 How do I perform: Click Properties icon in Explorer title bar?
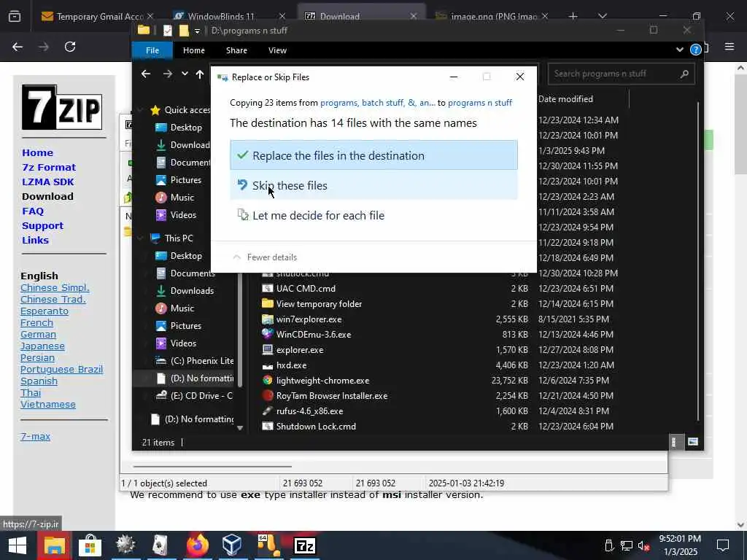[167, 31]
